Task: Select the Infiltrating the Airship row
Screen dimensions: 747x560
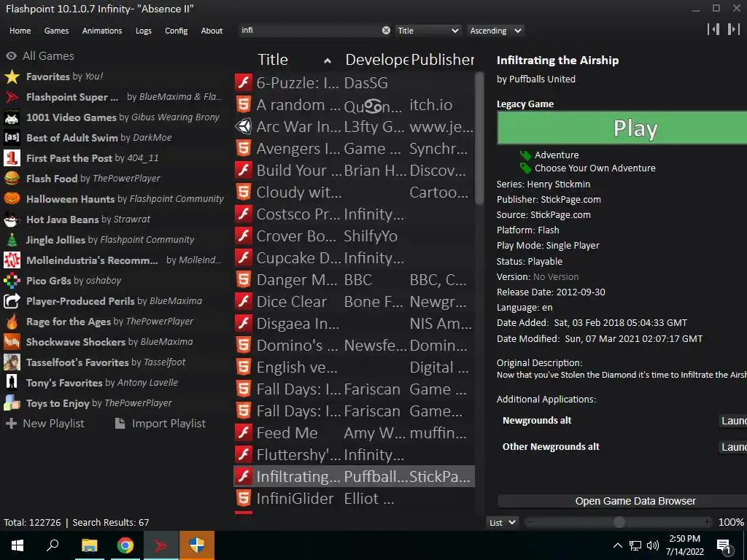Action: click(x=355, y=477)
